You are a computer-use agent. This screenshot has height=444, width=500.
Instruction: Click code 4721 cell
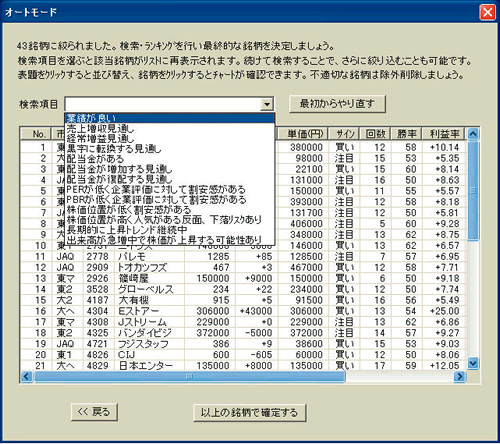click(98, 344)
